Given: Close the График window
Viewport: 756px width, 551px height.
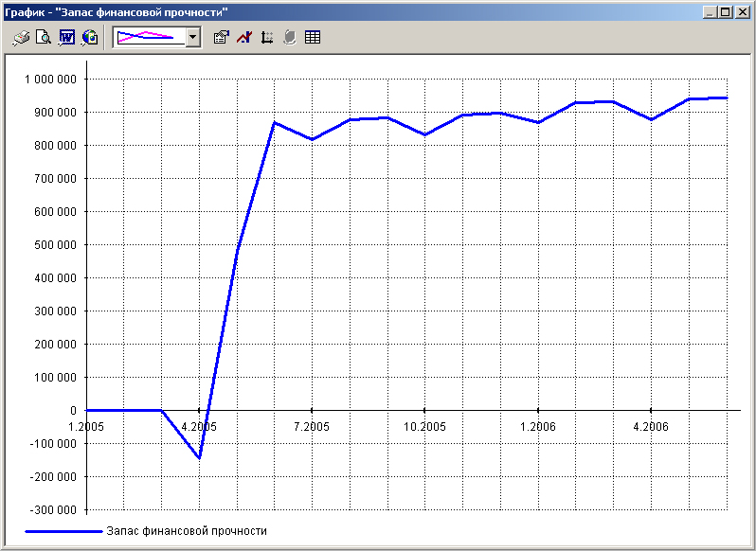Looking at the screenshot, I should 742,12.
